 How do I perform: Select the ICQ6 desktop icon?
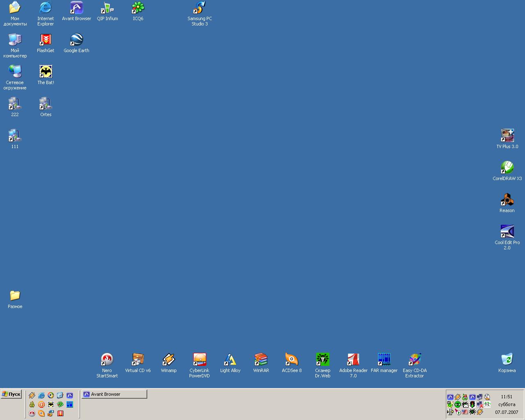click(x=138, y=11)
